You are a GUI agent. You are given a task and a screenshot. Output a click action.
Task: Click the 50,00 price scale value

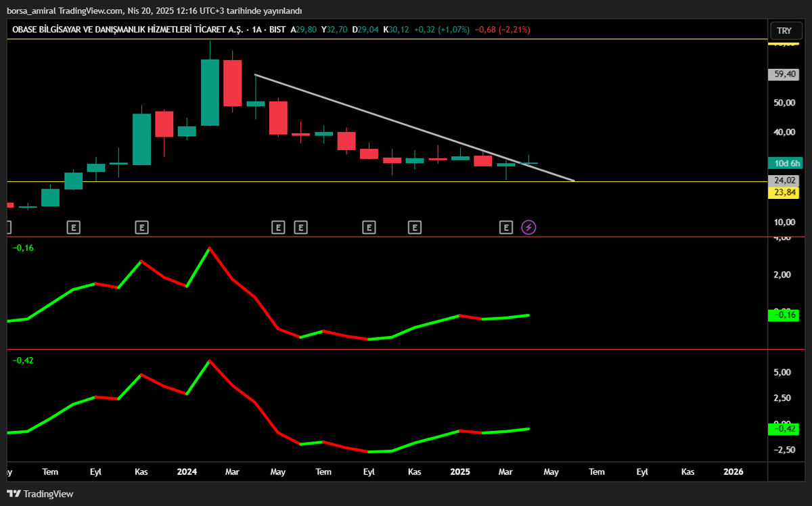coord(784,103)
